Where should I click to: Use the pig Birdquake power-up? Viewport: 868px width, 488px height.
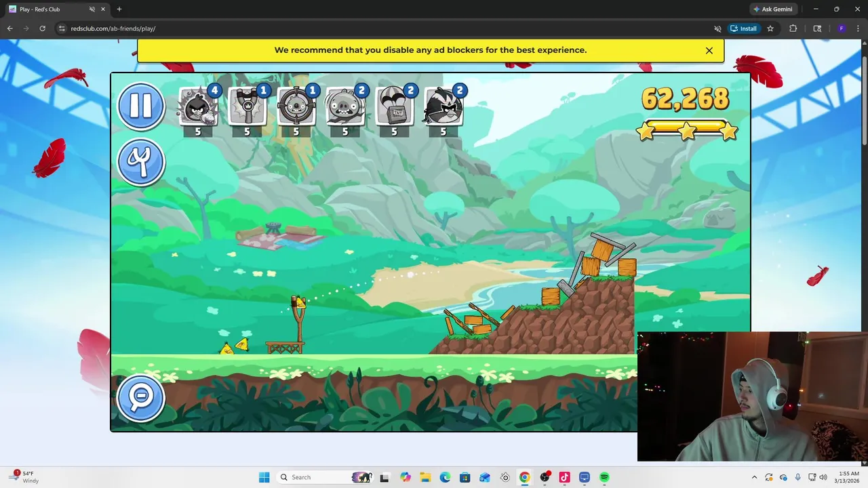tap(345, 111)
